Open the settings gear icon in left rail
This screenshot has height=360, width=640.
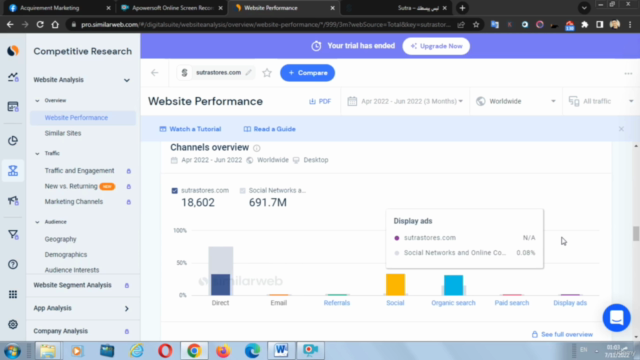(13, 324)
